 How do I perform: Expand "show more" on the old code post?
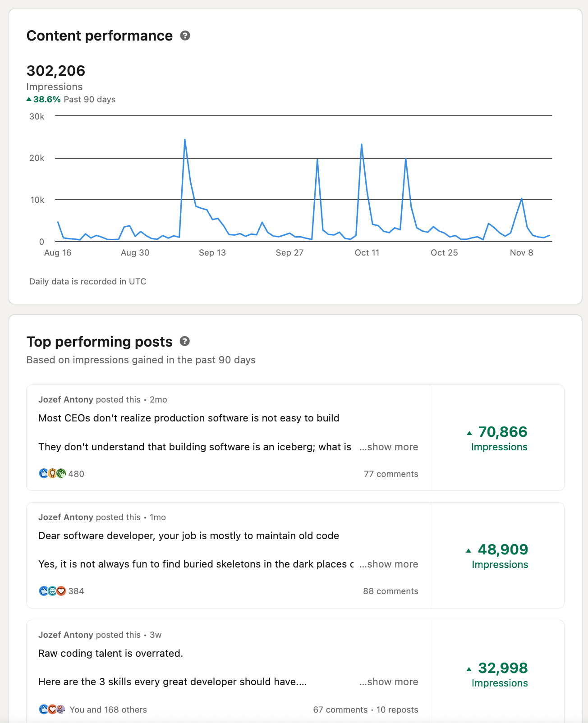coord(389,564)
